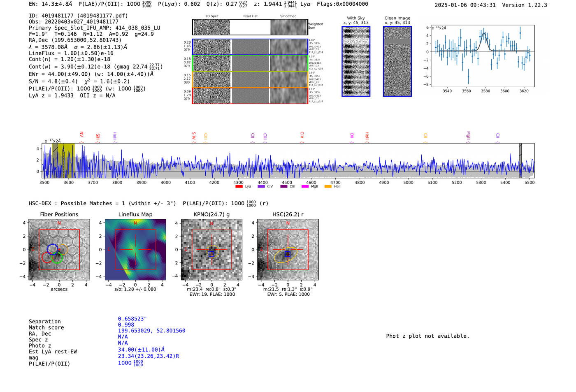Click the 2D Spec column header
This screenshot has height=392, width=576.
(212, 16)
